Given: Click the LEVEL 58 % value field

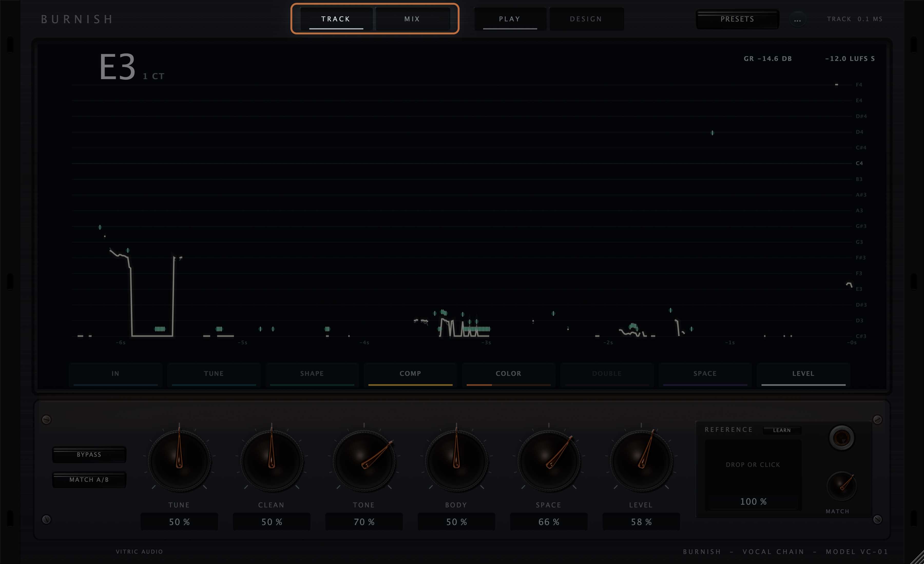Looking at the screenshot, I should [641, 522].
